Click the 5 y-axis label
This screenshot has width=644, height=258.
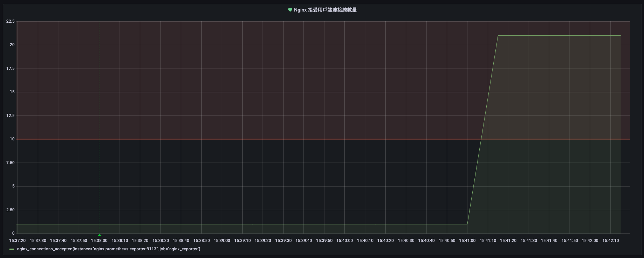[14, 186]
